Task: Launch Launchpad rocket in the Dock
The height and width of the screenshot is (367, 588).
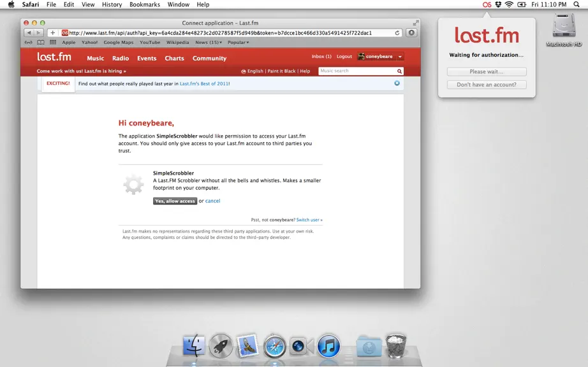Action: coord(221,345)
